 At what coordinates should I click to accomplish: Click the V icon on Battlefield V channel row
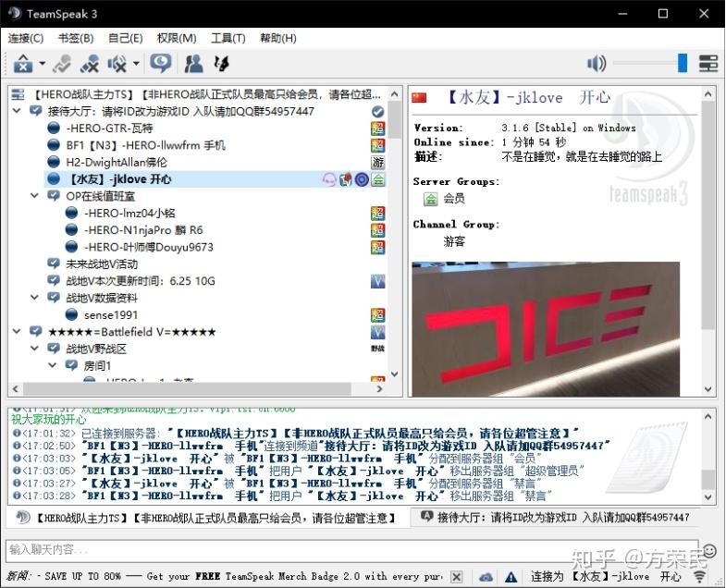378,332
